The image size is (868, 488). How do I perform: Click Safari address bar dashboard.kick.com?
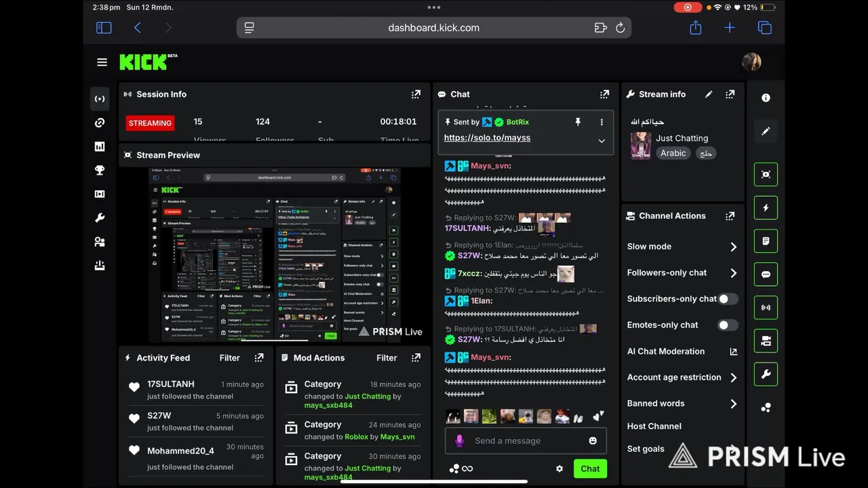coord(434,28)
